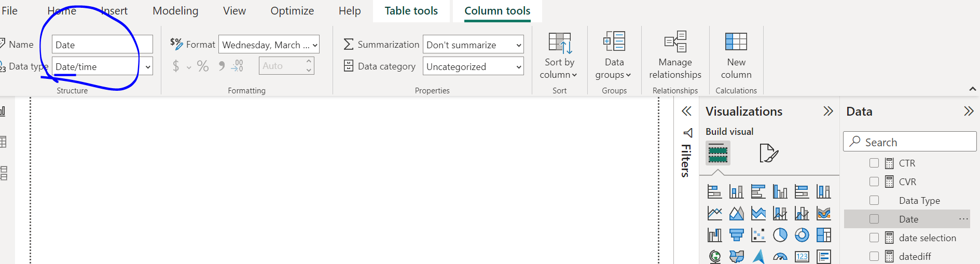Open the currency format dropdown arrow
The height and width of the screenshot is (264, 980).
coord(189,67)
